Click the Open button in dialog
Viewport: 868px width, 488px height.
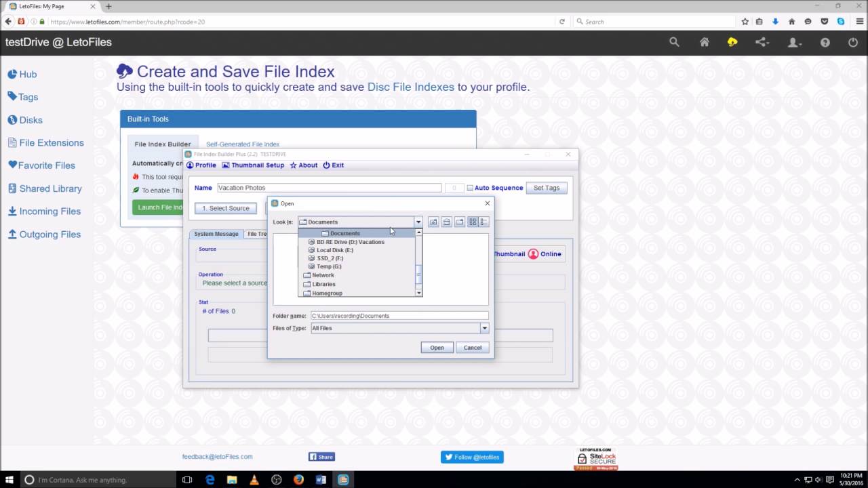click(x=437, y=348)
